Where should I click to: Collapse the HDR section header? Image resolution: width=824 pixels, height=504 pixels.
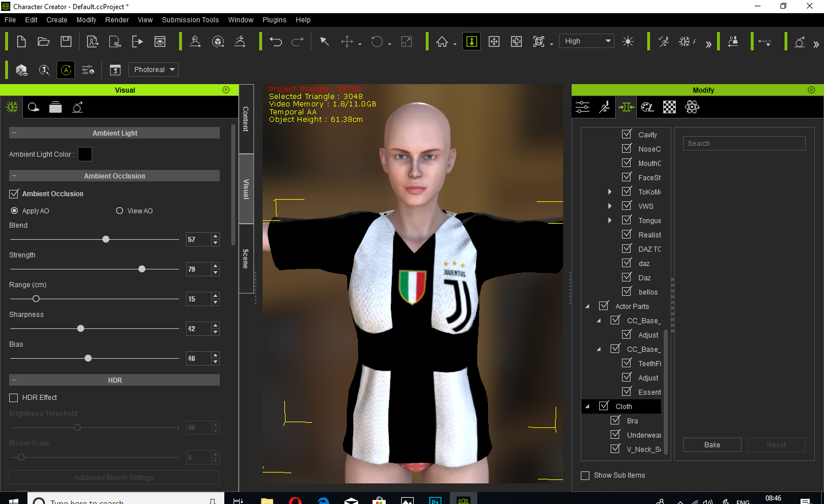[14, 380]
